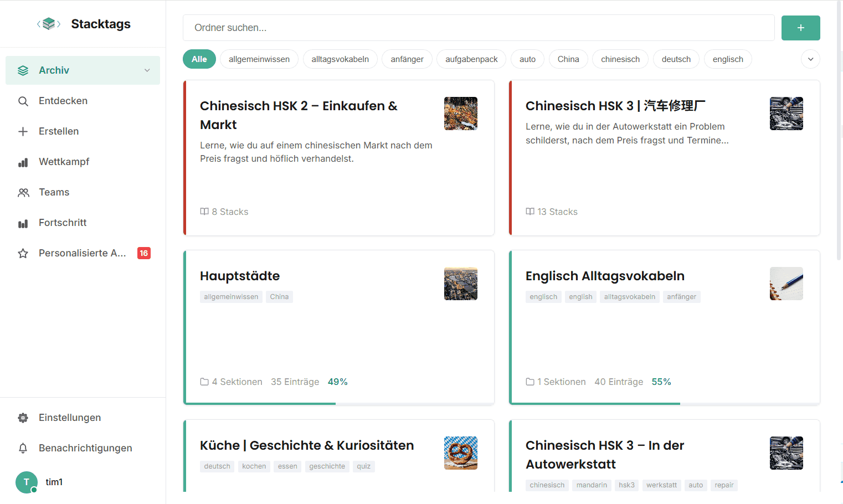Click the book icon beside 8 Stacks
843x504 pixels.
pyautogui.click(x=204, y=212)
